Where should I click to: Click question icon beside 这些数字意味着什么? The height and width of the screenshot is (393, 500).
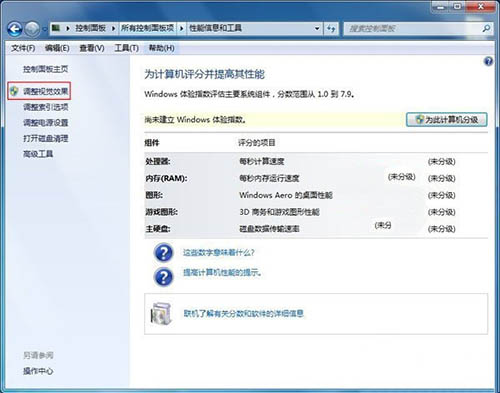pos(163,253)
